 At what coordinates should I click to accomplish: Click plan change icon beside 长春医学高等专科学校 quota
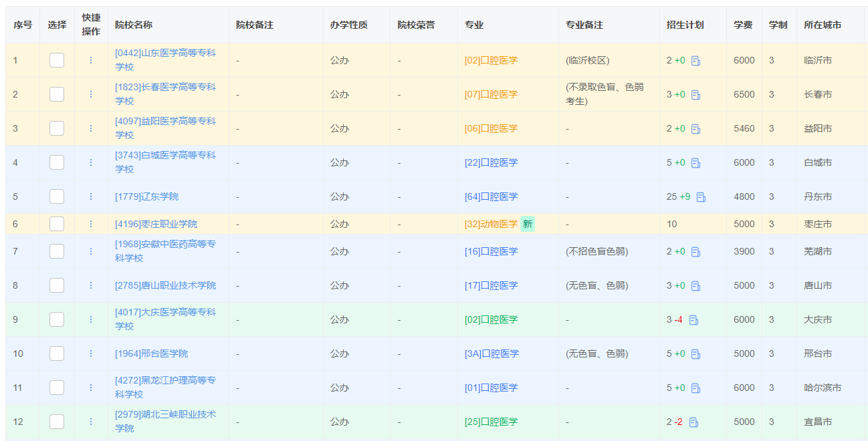pyautogui.click(x=693, y=94)
